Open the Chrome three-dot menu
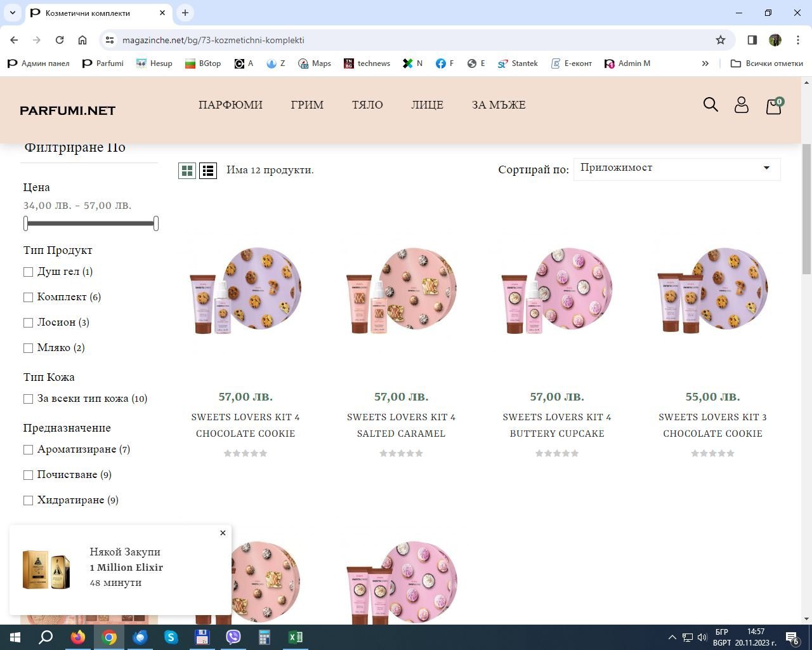 tap(798, 40)
